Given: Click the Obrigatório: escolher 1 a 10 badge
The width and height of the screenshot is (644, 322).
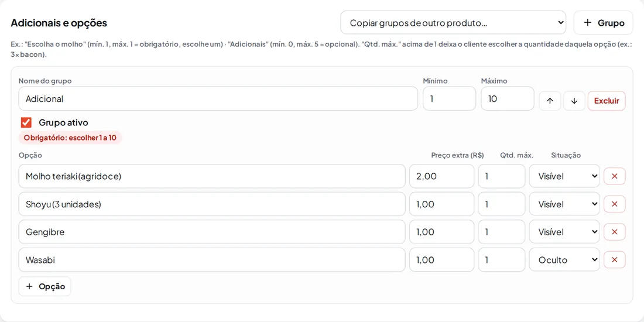Looking at the screenshot, I should (x=70, y=138).
